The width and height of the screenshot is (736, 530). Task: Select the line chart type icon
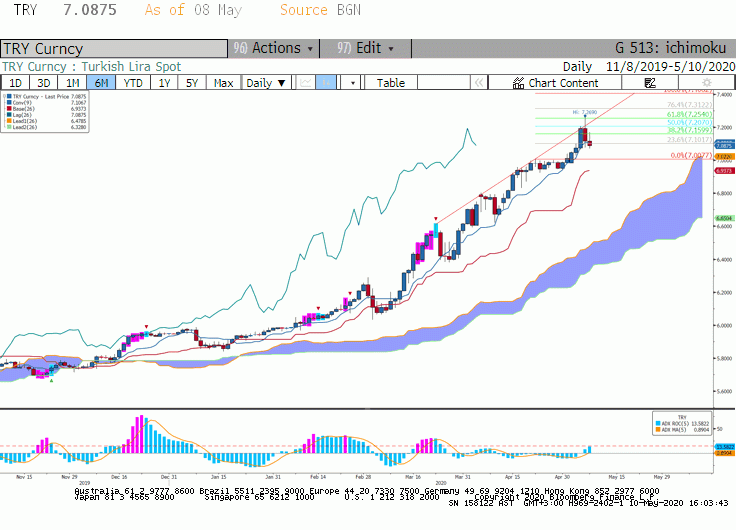pyautogui.click(x=306, y=83)
